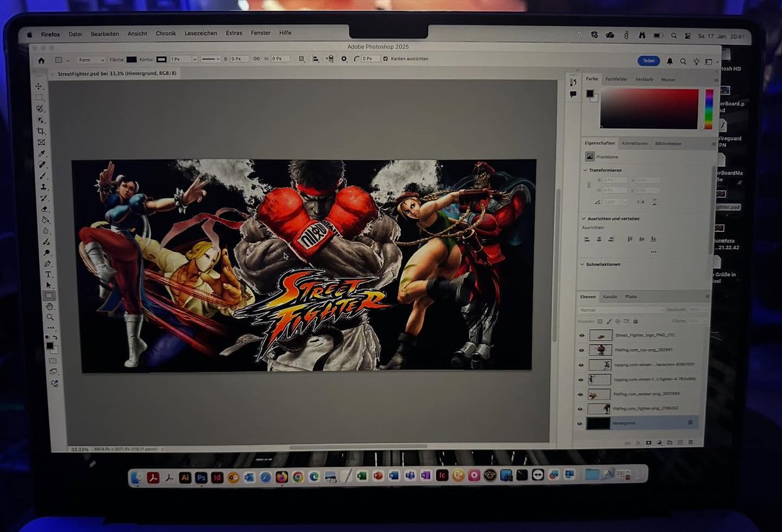Hide the Hintergrund layer
The image size is (782, 532).
(x=580, y=423)
